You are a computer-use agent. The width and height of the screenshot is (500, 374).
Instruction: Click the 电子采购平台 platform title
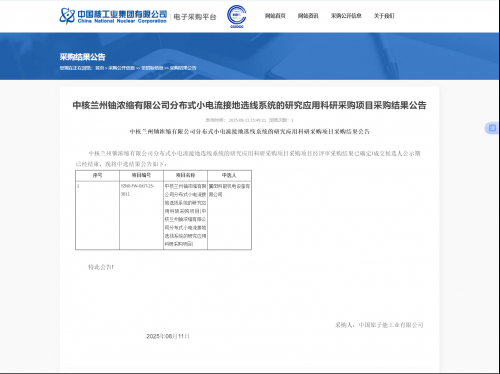click(x=195, y=17)
